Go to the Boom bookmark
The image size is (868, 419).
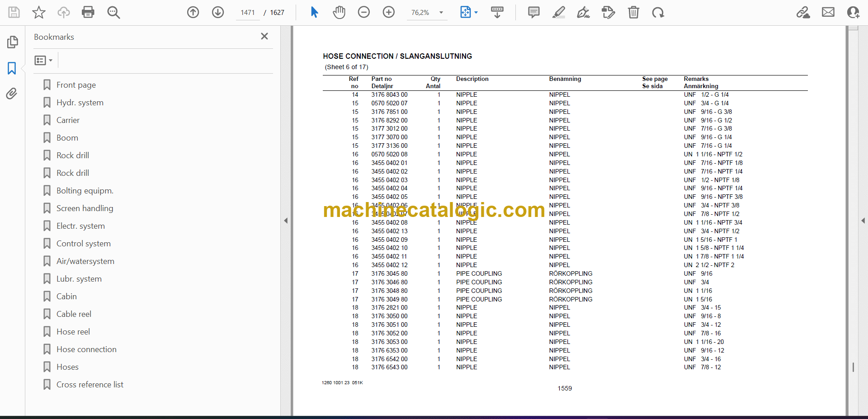point(67,138)
